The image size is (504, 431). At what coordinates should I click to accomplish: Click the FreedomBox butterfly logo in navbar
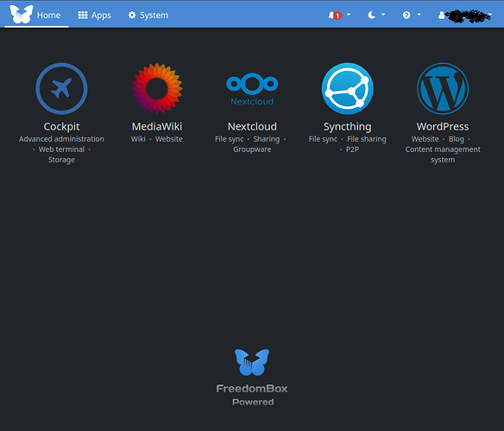[22, 15]
